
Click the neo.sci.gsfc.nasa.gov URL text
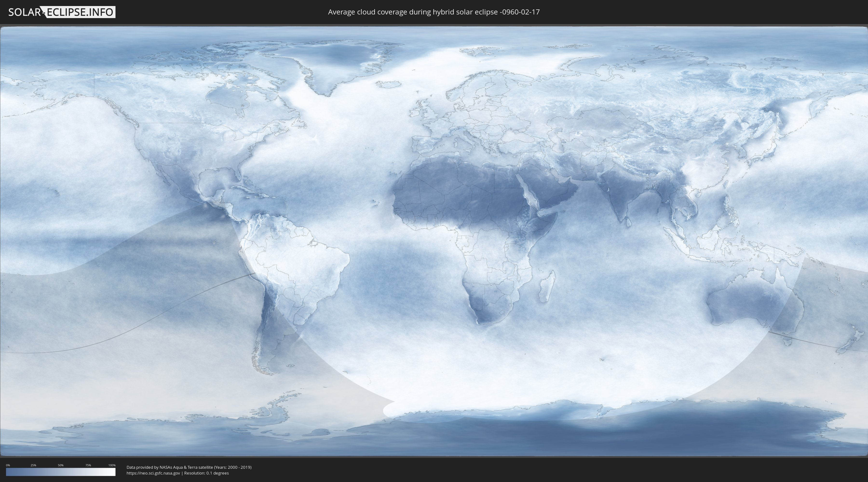[153, 473]
